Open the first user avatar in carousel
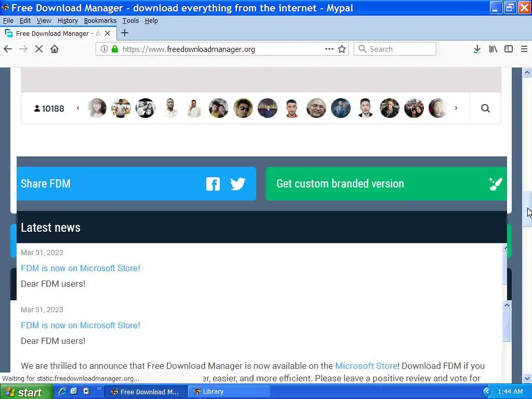 [x=97, y=108]
